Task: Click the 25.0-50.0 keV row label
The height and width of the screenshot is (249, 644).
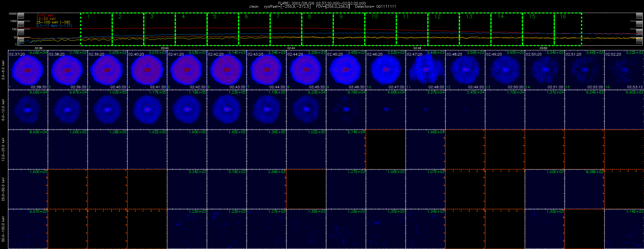Action: coord(3,189)
